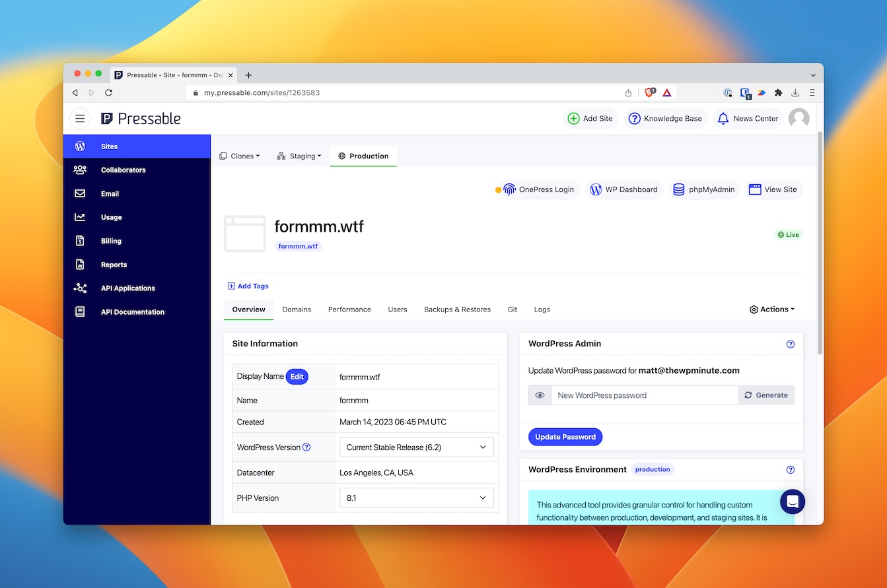Screen dimensions: 887x588
Task: Click the page vertical scrollbar
Action: click(820, 244)
